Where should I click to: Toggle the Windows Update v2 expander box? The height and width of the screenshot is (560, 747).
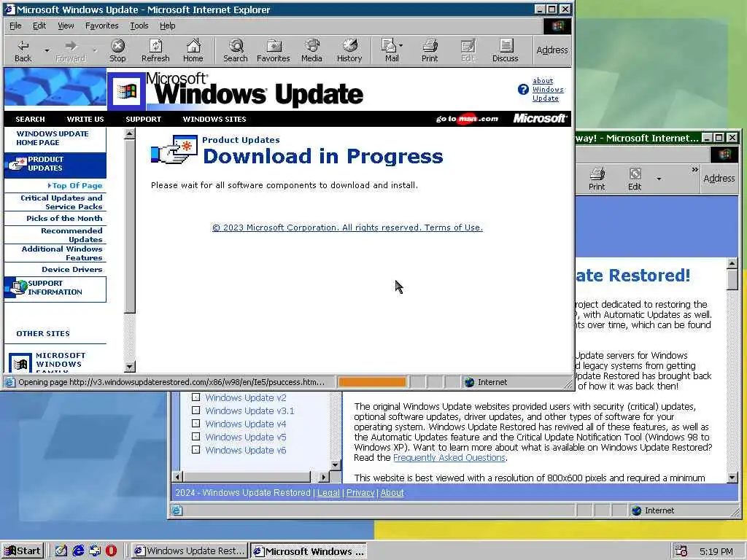coord(196,397)
